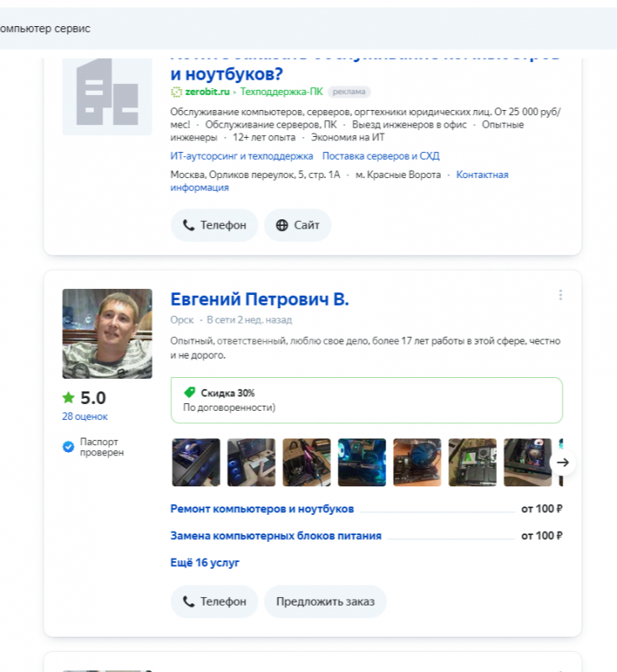
Task: Open the first work photo in gallery
Action: (x=196, y=463)
